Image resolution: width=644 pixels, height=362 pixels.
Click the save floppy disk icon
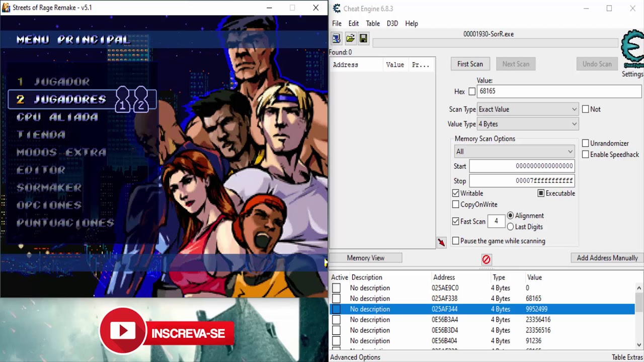tap(363, 38)
